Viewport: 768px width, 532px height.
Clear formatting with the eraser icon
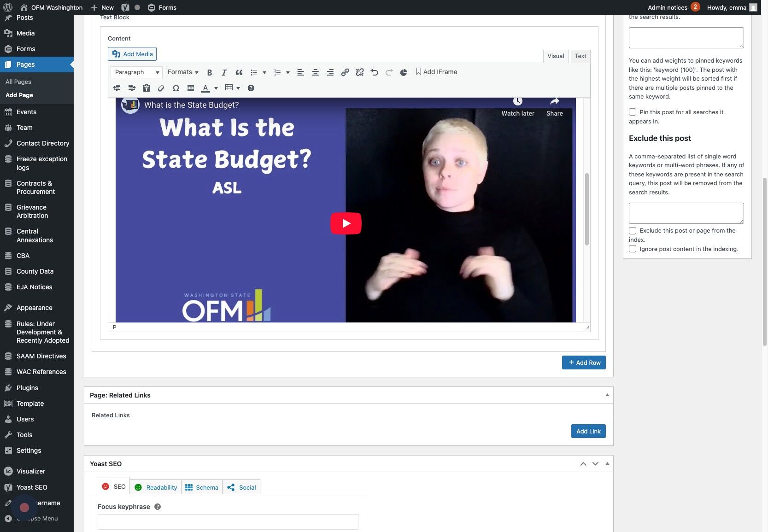(161, 88)
